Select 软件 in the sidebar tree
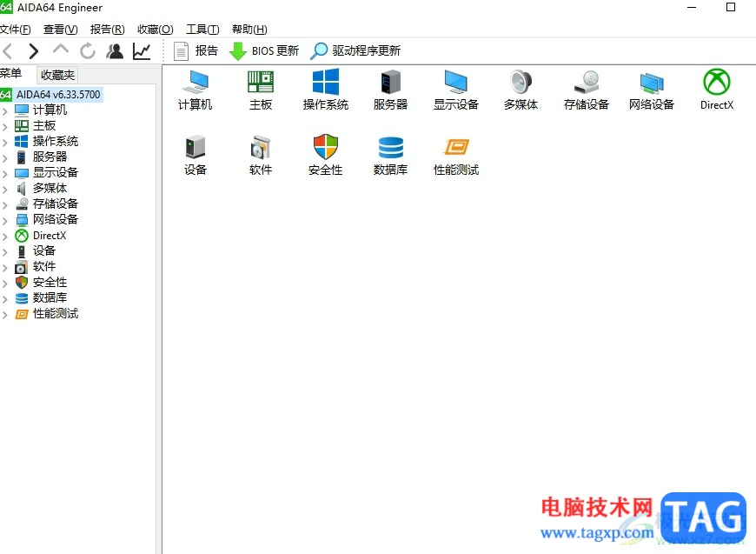The image size is (756, 554). pos(43,266)
